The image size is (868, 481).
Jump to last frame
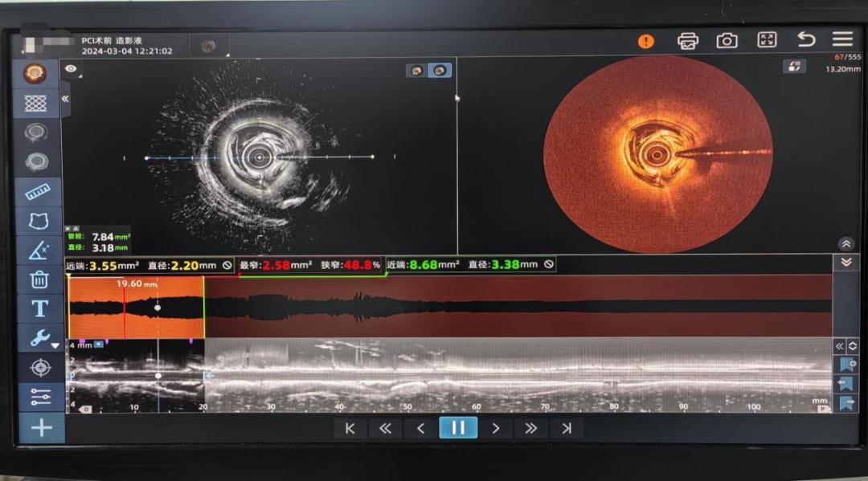567,428
